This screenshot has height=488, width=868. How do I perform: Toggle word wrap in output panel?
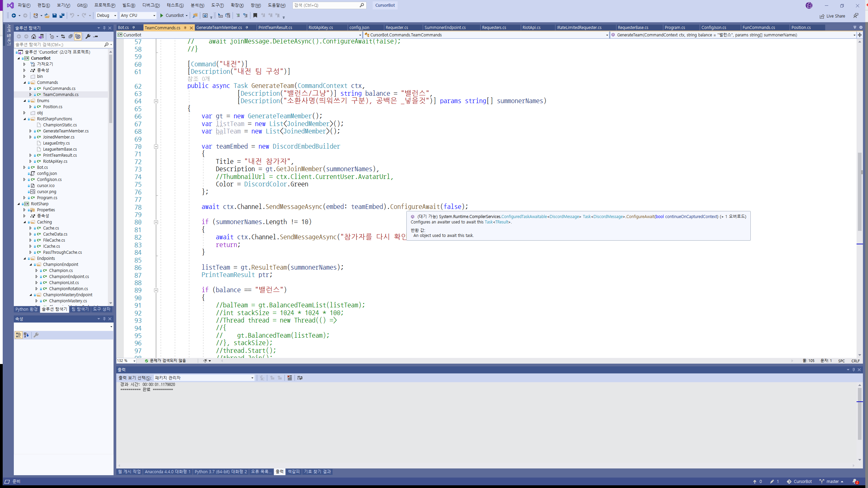tap(300, 378)
